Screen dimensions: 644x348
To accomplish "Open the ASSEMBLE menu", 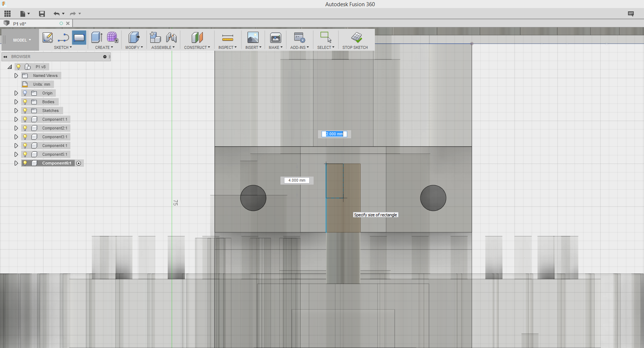I will [x=163, y=47].
